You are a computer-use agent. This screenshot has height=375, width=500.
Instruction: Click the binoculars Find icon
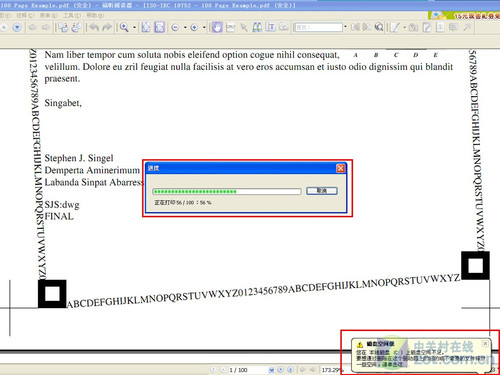coord(257,27)
